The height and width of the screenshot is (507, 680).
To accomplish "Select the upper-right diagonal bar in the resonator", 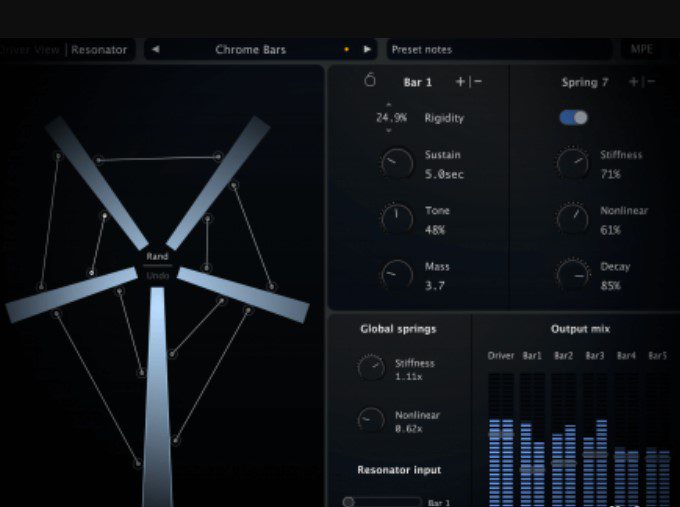I will 218,182.
